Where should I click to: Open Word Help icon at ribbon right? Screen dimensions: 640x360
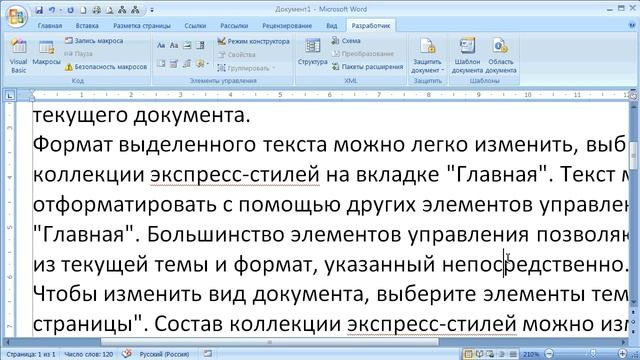632,25
